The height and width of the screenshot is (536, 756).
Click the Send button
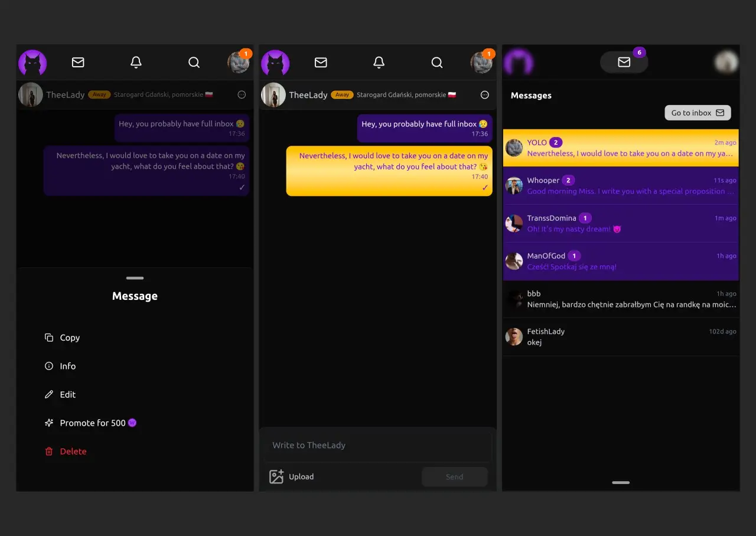click(454, 476)
